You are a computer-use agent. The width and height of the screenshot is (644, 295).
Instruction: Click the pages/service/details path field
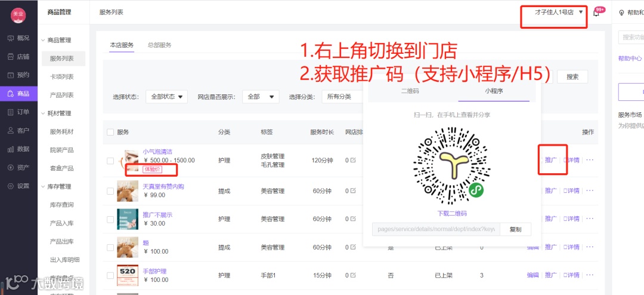click(436, 229)
